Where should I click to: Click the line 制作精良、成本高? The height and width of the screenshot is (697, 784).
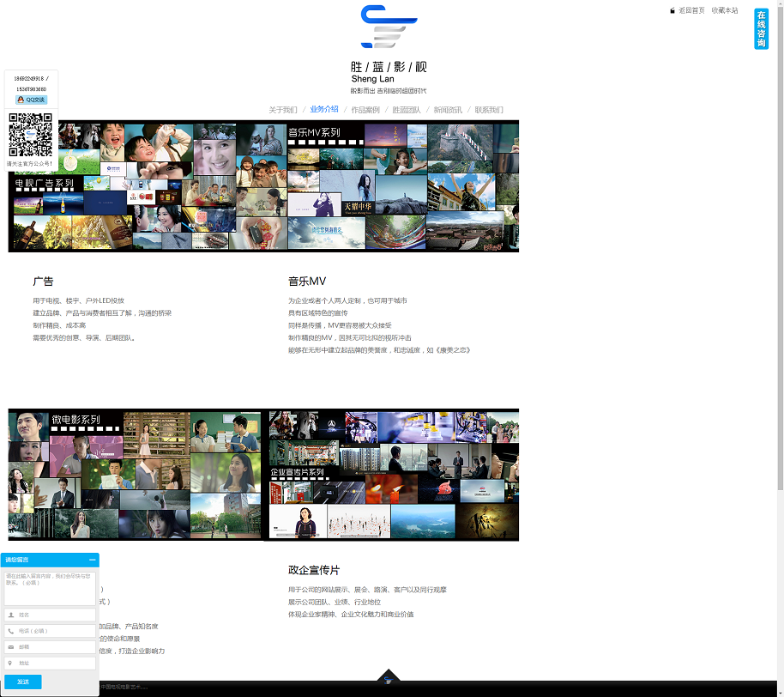pos(59,325)
